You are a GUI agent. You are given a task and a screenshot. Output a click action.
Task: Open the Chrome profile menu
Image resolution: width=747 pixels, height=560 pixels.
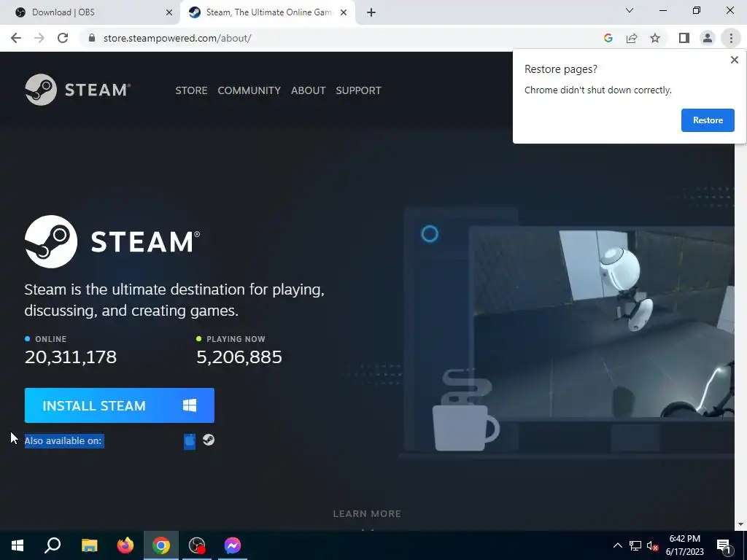(708, 38)
